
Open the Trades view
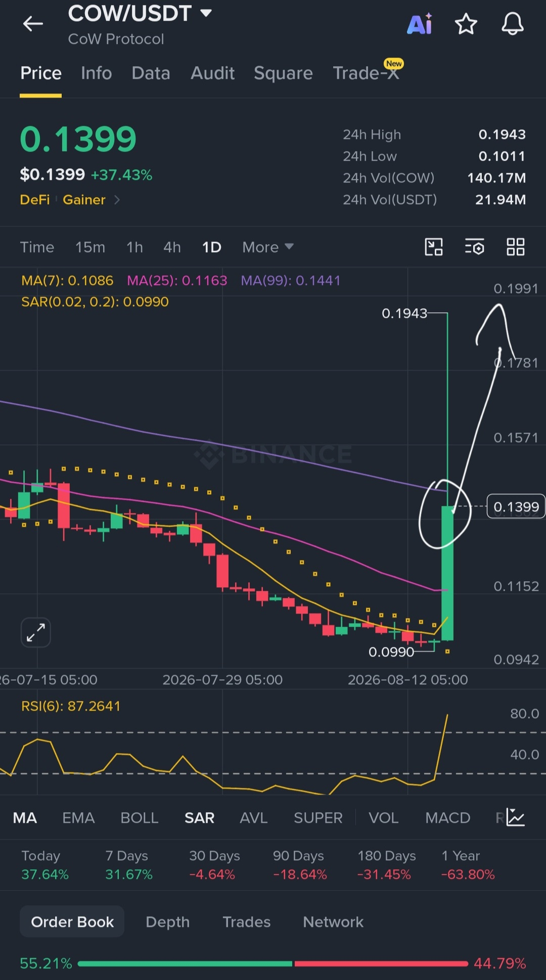(247, 922)
